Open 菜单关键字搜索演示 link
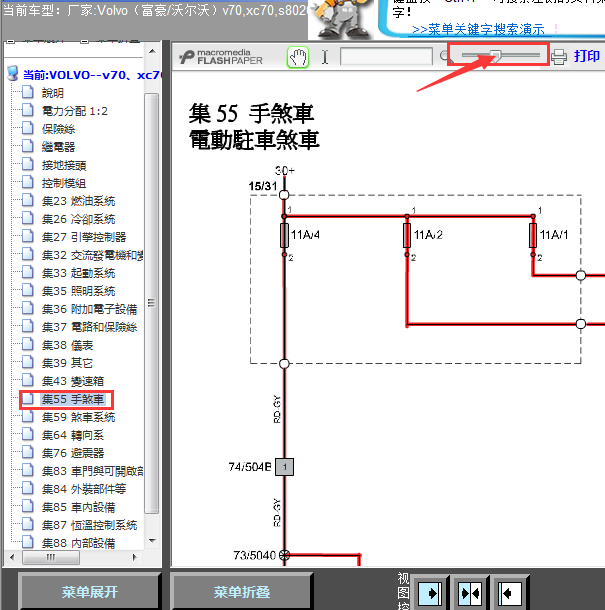Screen dimensions: 605x610 pyautogui.click(x=478, y=29)
